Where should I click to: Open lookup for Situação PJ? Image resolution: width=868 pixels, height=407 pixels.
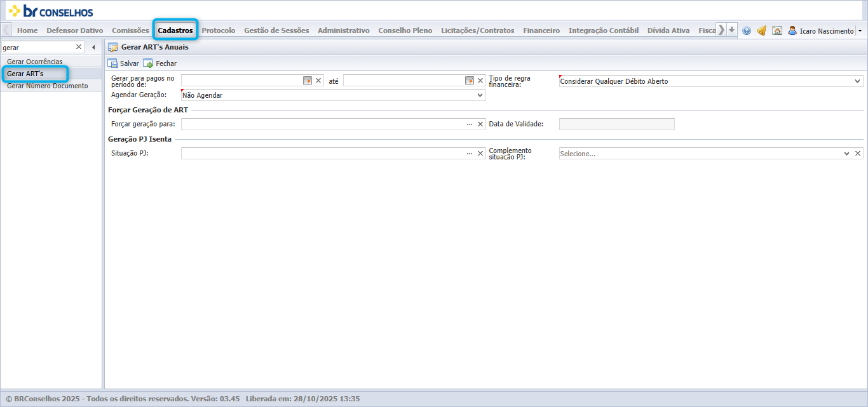click(x=470, y=154)
